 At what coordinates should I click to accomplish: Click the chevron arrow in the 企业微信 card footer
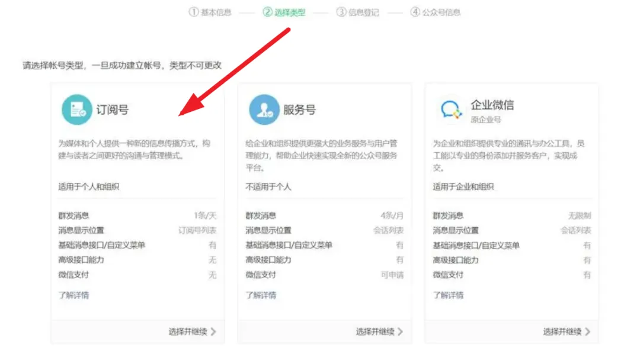pyautogui.click(x=588, y=332)
